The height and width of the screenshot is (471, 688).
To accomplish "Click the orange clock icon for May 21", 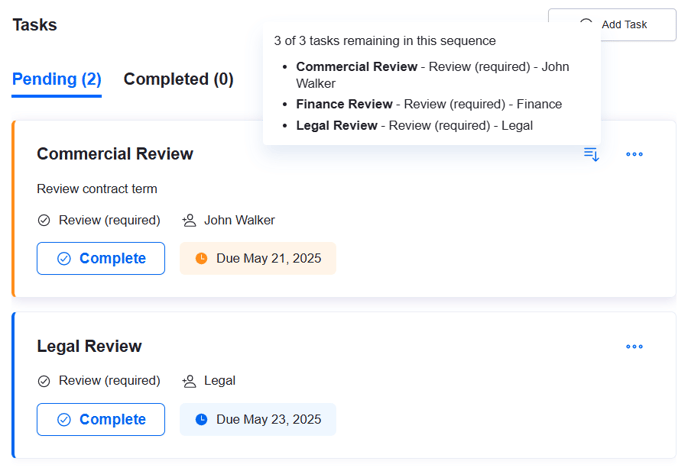I will click(201, 258).
